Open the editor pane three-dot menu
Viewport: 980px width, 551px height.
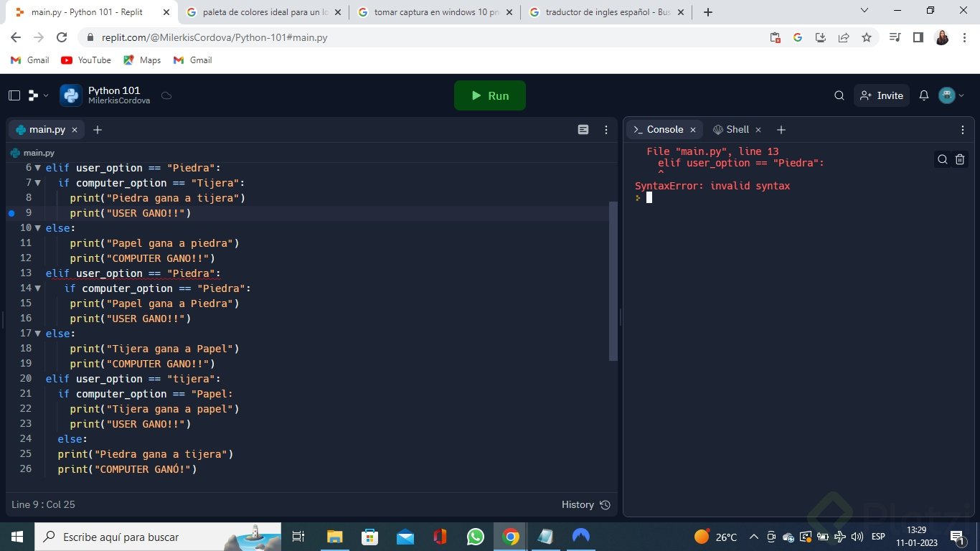(x=607, y=130)
